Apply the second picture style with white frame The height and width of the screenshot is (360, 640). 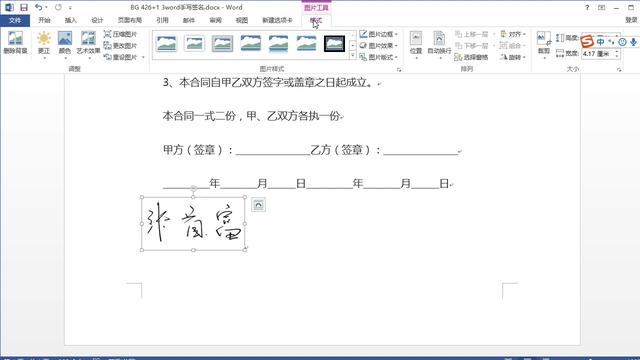[x=194, y=44]
